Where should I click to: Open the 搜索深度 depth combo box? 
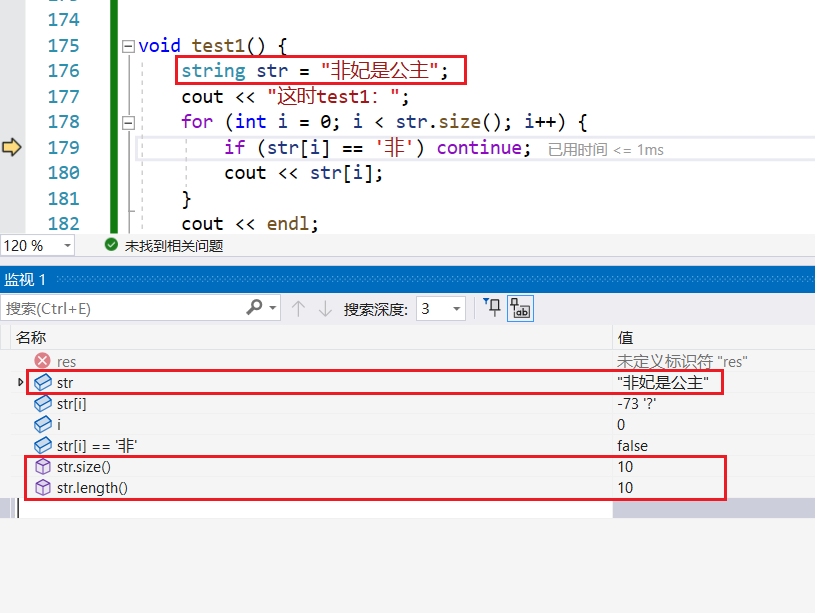[x=440, y=309]
